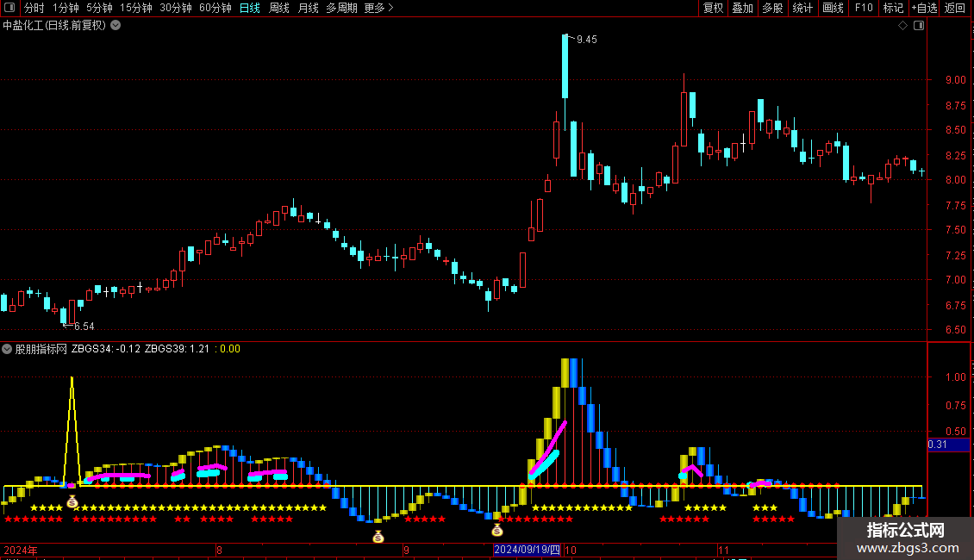This screenshot has width=974, height=560.
Task: Select the 60分钟 period
Action: click(215, 8)
